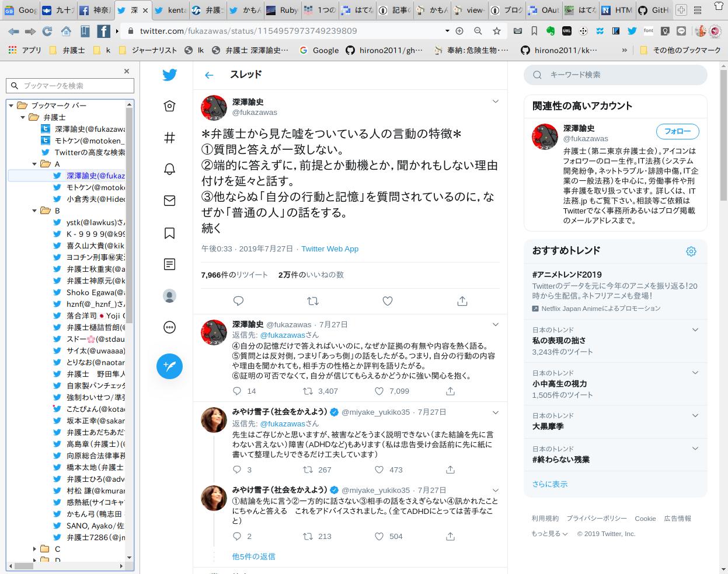728x574 pixels.
Task: Share the main tweet
Action: (x=462, y=301)
